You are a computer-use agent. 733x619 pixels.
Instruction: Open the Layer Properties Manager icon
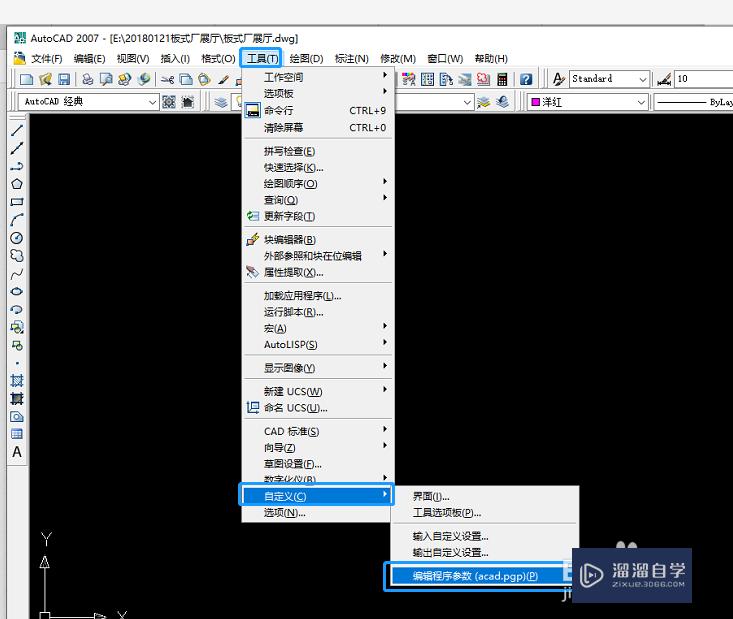[221, 102]
